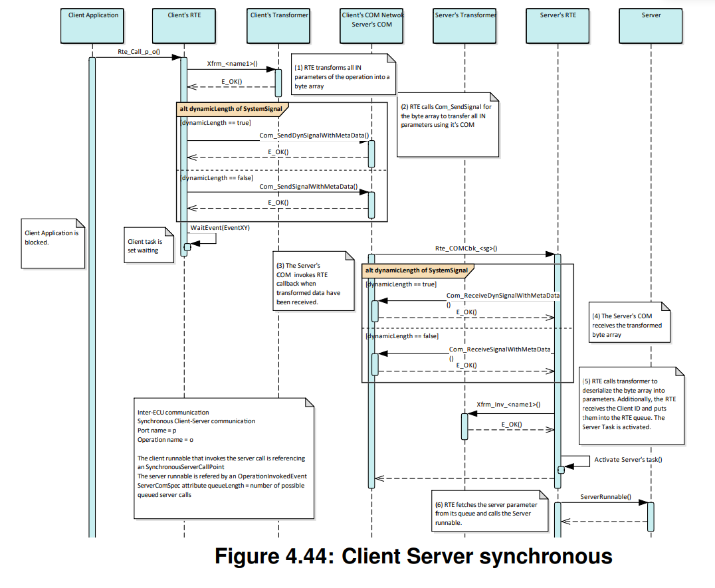Click the Client's COM Network Server's COM box

(x=371, y=25)
